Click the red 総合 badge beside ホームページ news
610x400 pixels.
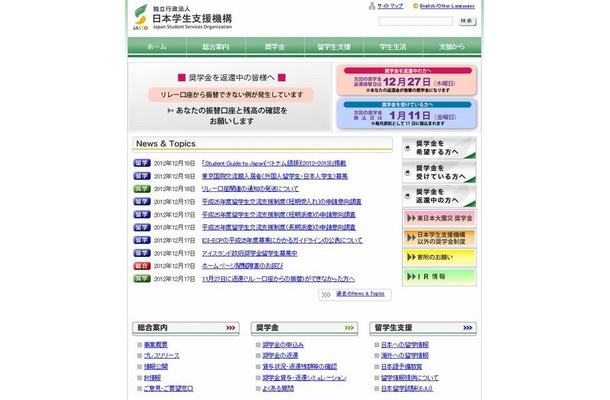[142, 266]
